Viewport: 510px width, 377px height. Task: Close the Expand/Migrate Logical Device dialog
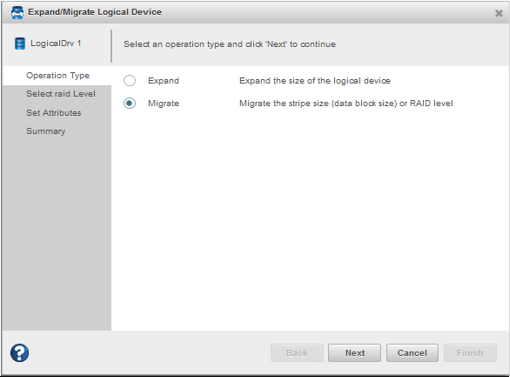tap(499, 13)
